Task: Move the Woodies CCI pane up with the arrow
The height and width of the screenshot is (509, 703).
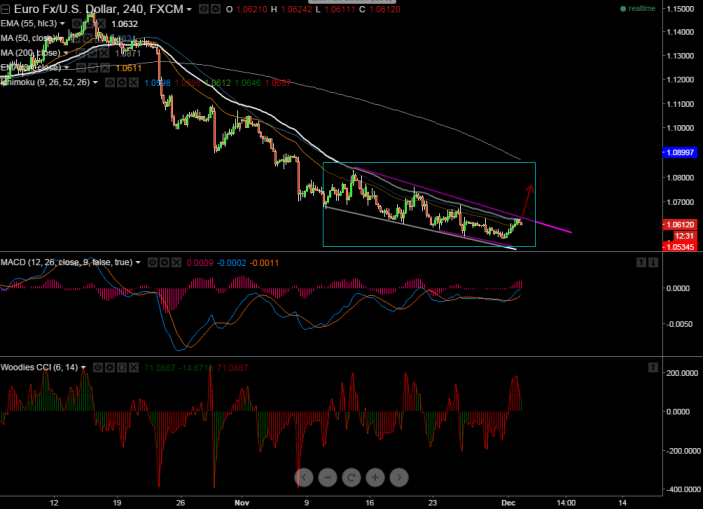Action: point(653,368)
